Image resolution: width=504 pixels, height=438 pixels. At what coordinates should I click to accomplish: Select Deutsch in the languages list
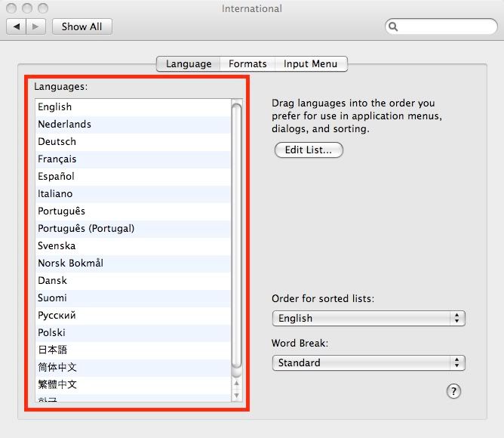point(57,141)
